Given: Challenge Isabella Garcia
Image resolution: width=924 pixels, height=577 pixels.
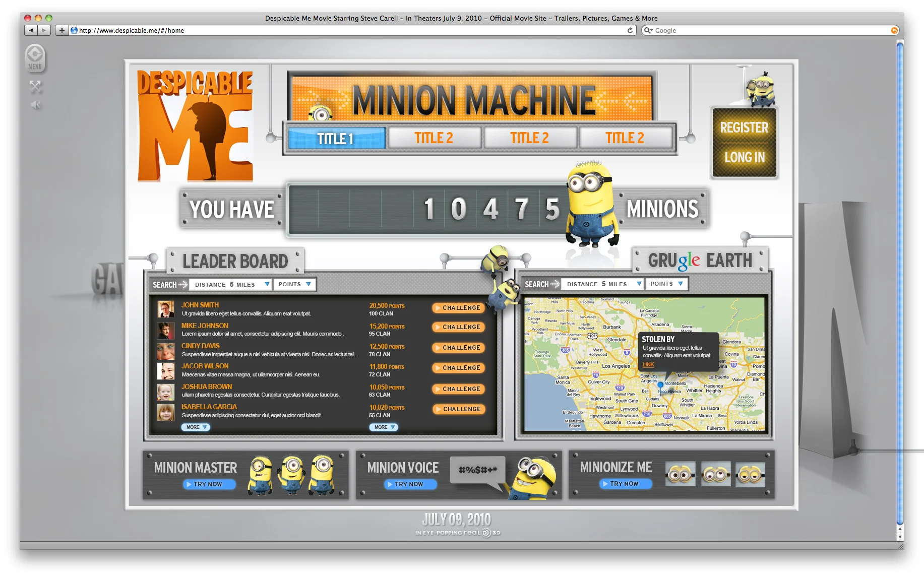Looking at the screenshot, I should click(459, 409).
